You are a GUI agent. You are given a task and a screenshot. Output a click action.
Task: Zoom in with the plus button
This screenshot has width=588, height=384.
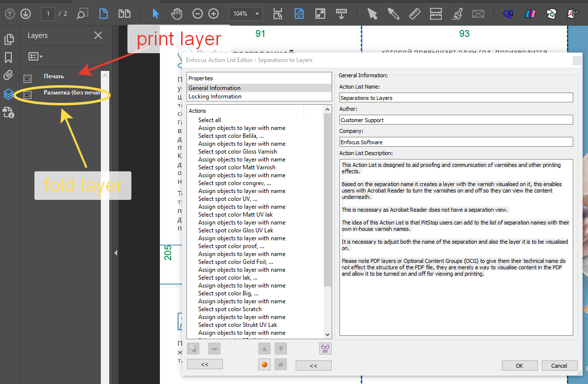pos(214,14)
